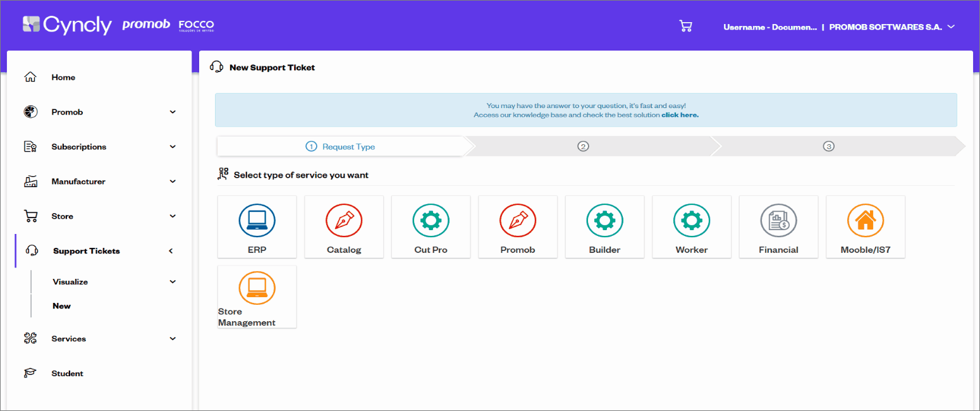This screenshot has height=411, width=980.
Task: Click the Support Tickets headset icon in sidebar
Action: [32, 251]
